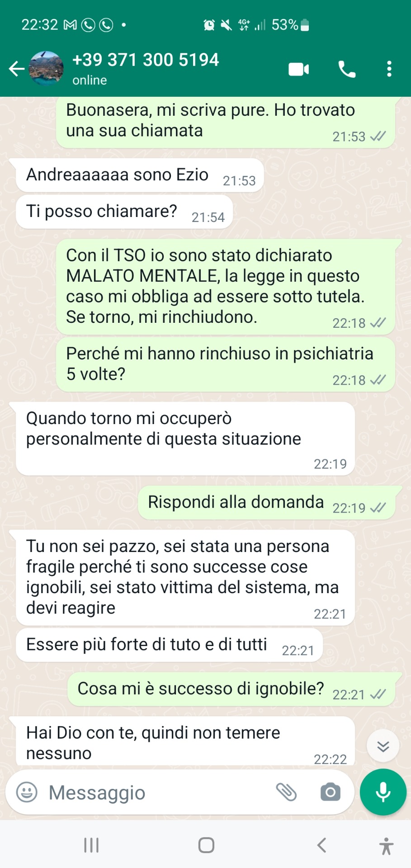The width and height of the screenshot is (411, 868).
Task: Start a voice call with the contact
Action: (347, 69)
